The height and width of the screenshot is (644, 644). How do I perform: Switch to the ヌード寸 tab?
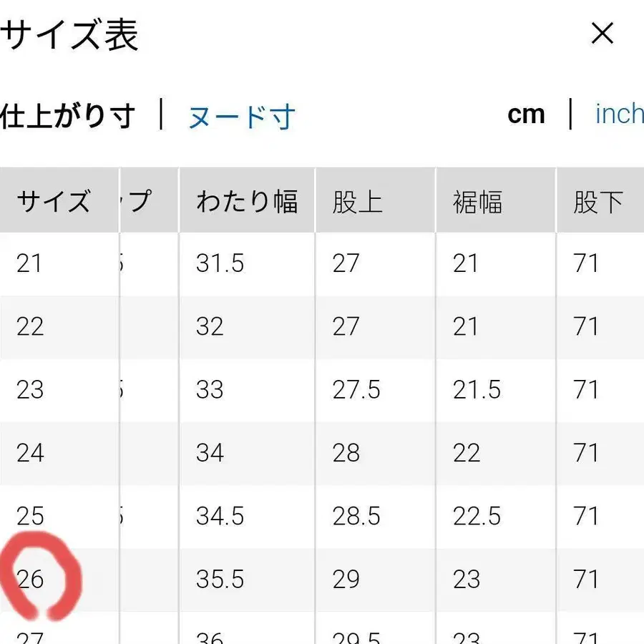click(241, 114)
